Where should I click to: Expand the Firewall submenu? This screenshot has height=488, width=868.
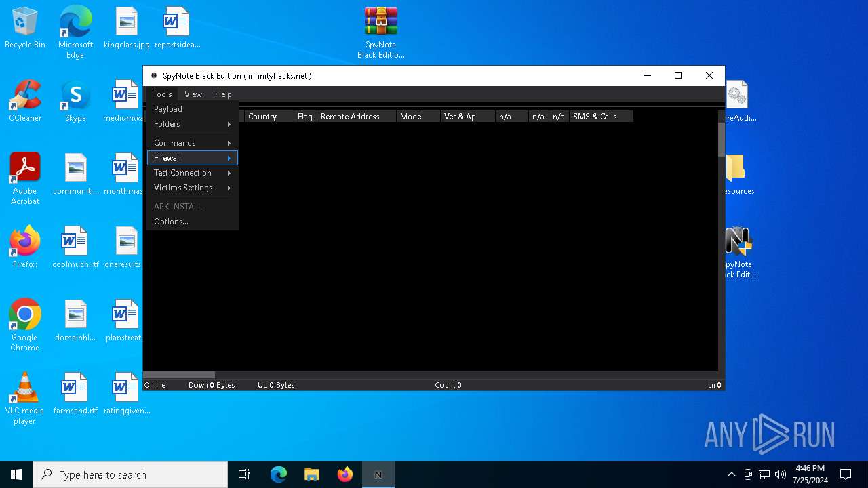point(193,158)
